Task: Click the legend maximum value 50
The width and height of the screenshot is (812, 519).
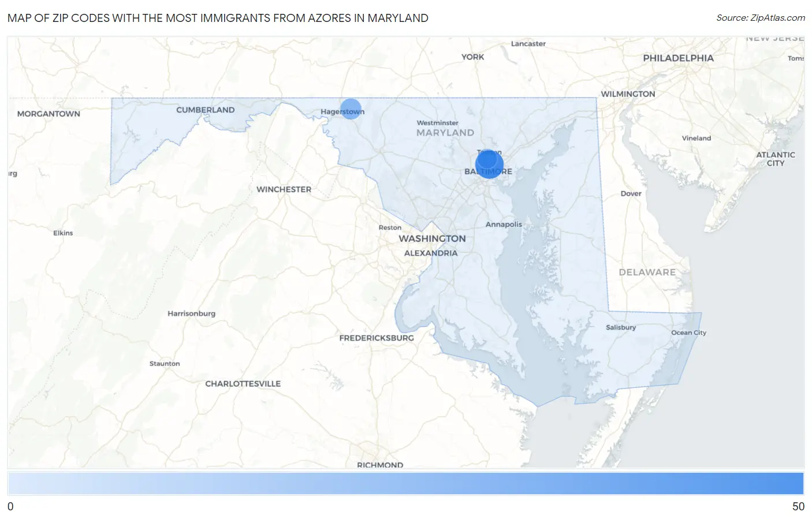Action: click(798, 506)
